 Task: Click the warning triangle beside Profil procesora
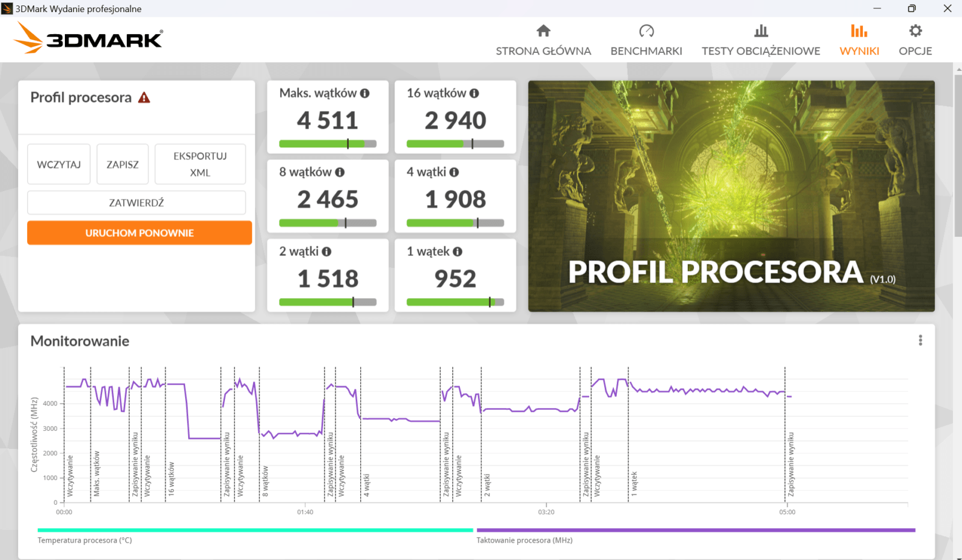point(144,97)
